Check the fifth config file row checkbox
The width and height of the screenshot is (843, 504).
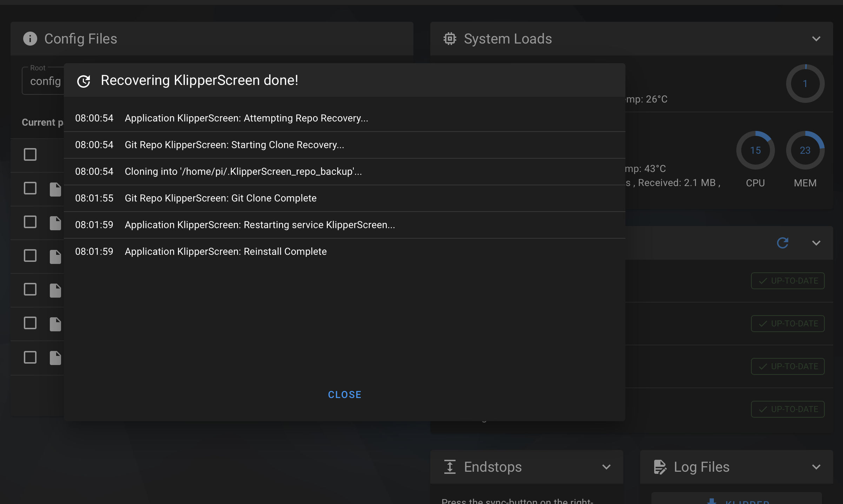pyautogui.click(x=30, y=289)
